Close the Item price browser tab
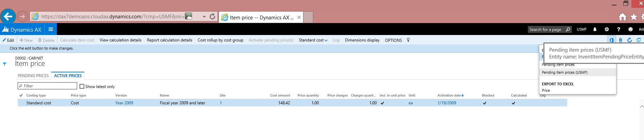 pos(299,17)
